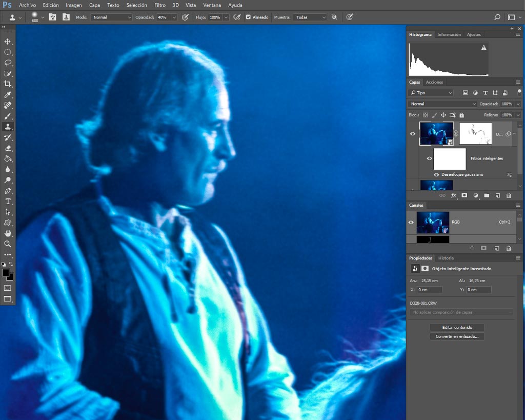Image resolution: width=525 pixels, height=420 pixels.
Task: Click the layer effects fx icon
Action: (x=454, y=195)
